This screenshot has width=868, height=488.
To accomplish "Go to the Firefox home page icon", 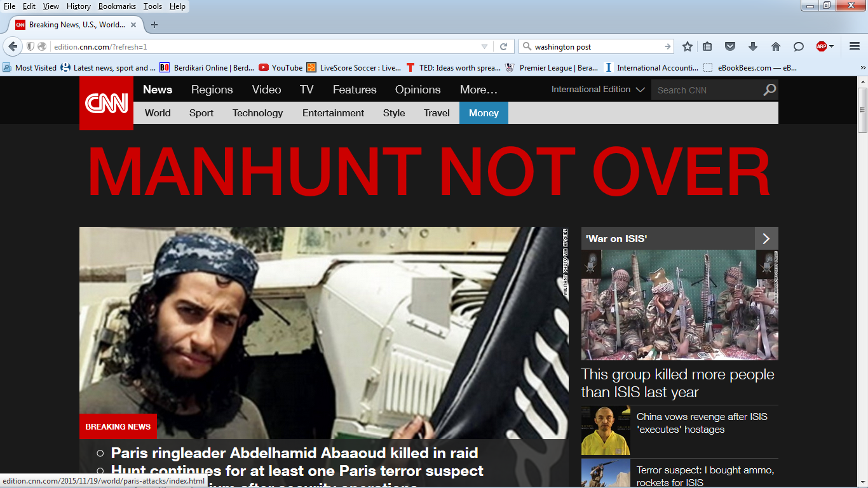I will point(775,46).
